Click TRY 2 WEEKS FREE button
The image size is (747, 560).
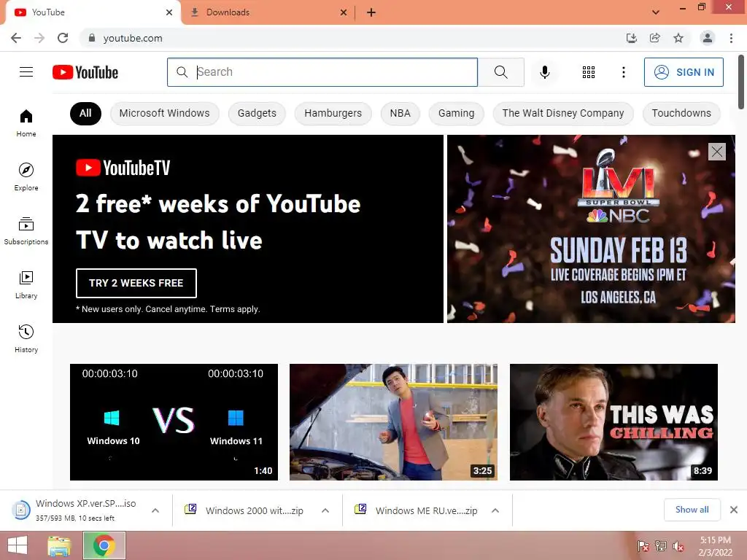tap(136, 283)
